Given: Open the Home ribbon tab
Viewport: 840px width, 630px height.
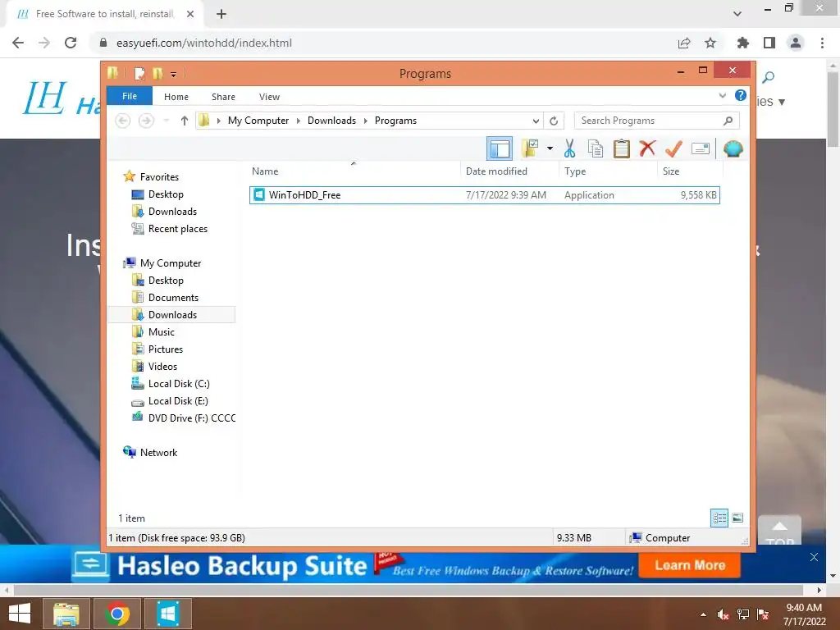Looking at the screenshot, I should coord(176,97).
